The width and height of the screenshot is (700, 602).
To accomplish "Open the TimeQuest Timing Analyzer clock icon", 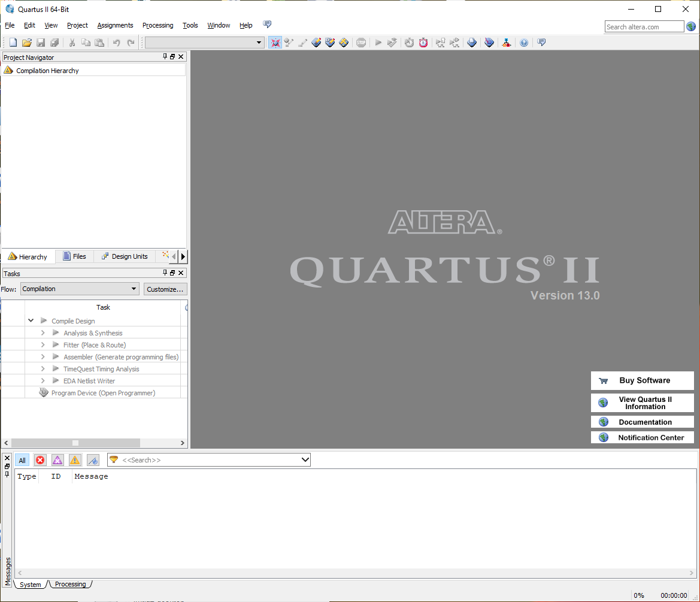I will [423, 42].
